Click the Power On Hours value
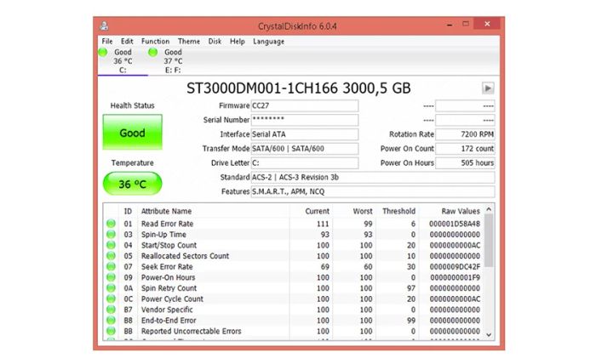 pyautogui.click(x=465, y=162)
